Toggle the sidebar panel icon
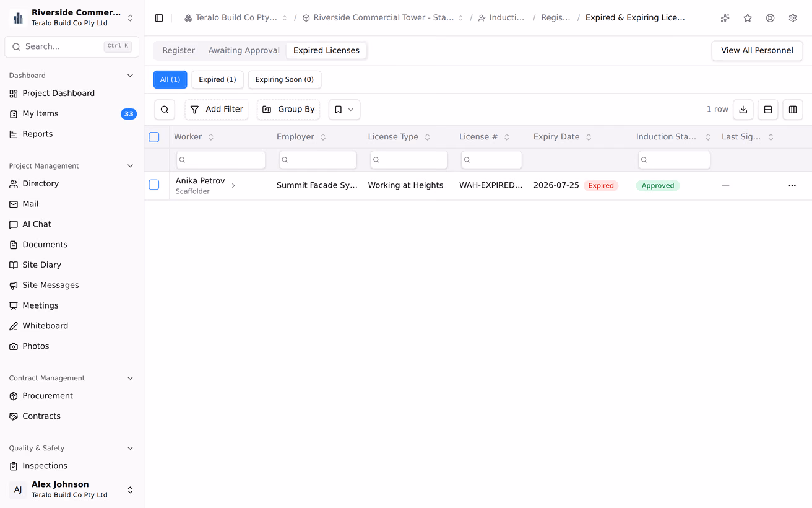 pos(159,18)
